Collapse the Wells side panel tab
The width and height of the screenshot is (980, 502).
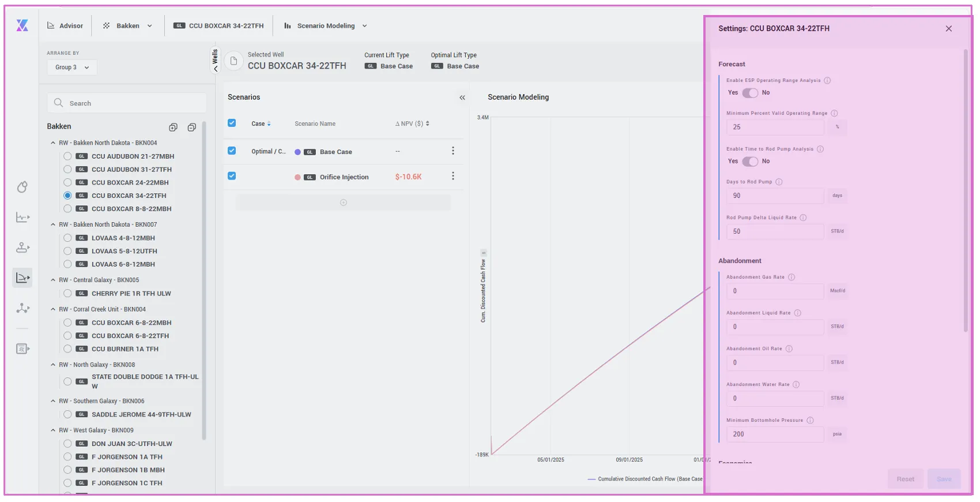[215, 61]
